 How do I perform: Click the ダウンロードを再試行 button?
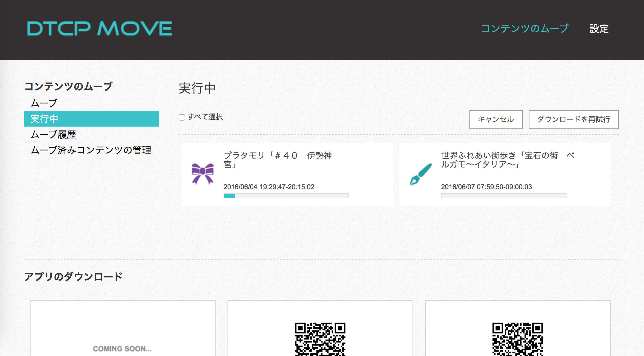[x=574, y=120]
